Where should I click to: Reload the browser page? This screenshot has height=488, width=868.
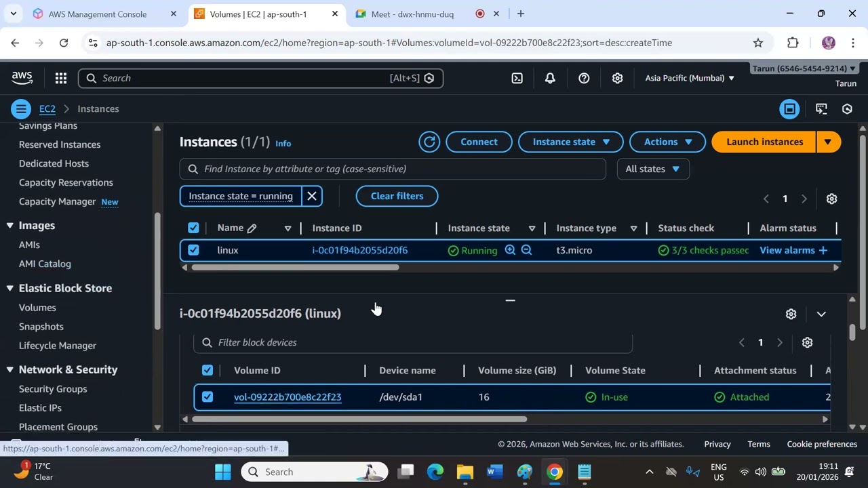(x=64, y=43)
